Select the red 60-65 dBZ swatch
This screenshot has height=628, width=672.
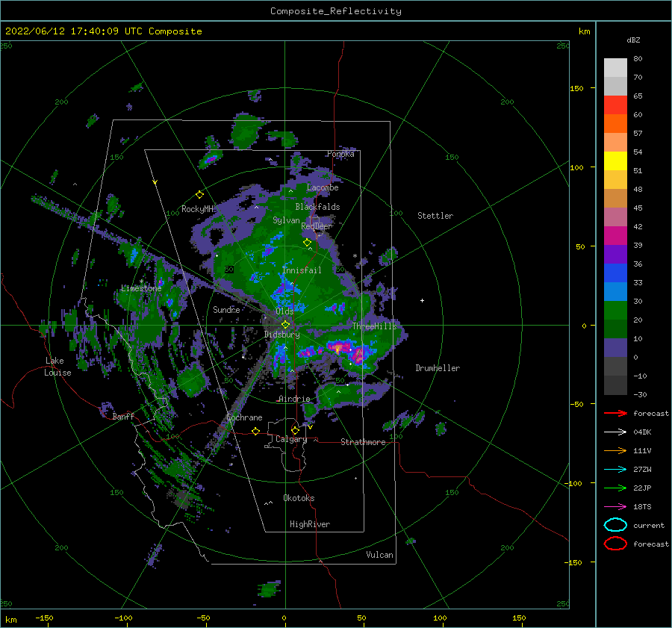615,105
